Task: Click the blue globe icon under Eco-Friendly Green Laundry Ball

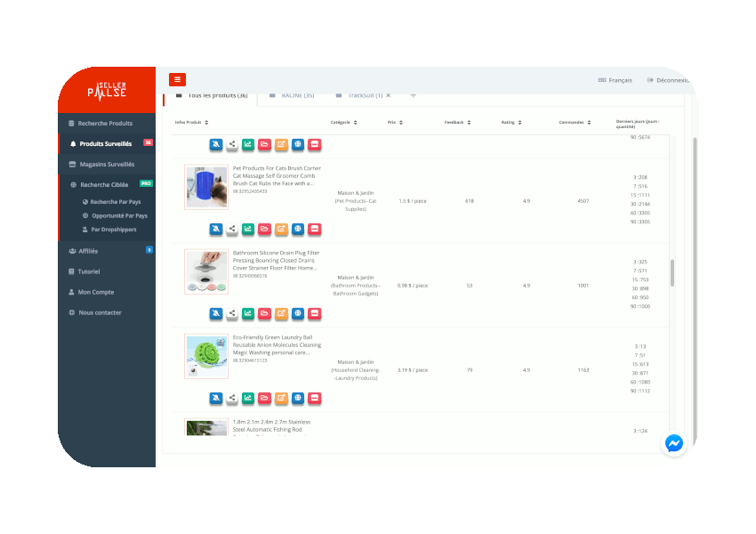Action: tap(298, 398)
